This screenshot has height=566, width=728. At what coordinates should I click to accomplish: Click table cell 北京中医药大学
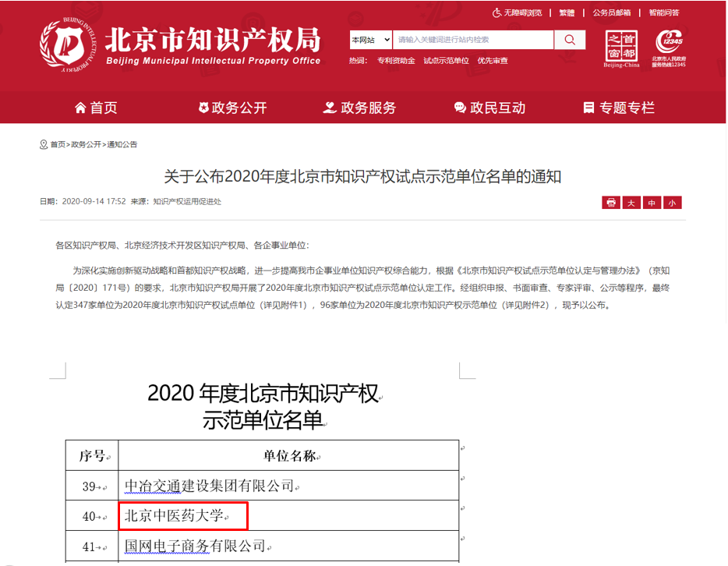(183, 515)
